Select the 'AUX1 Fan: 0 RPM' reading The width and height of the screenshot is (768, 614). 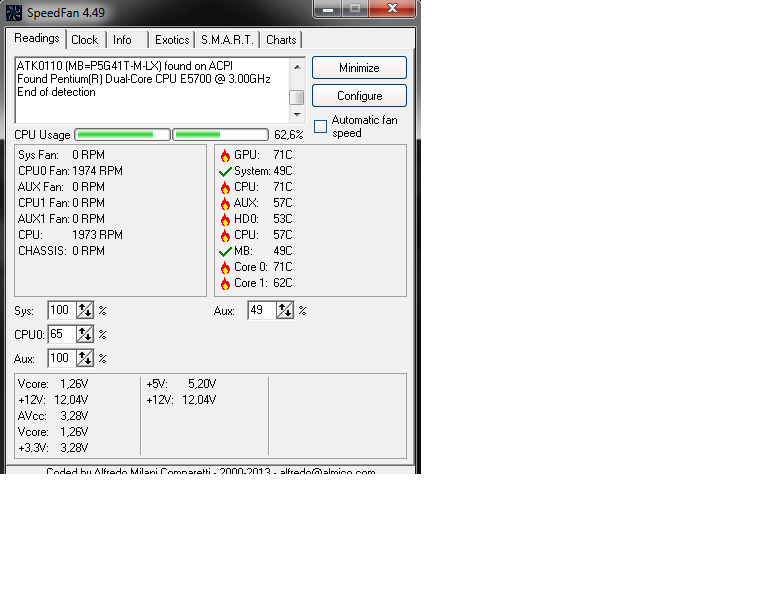click(61, 219)
